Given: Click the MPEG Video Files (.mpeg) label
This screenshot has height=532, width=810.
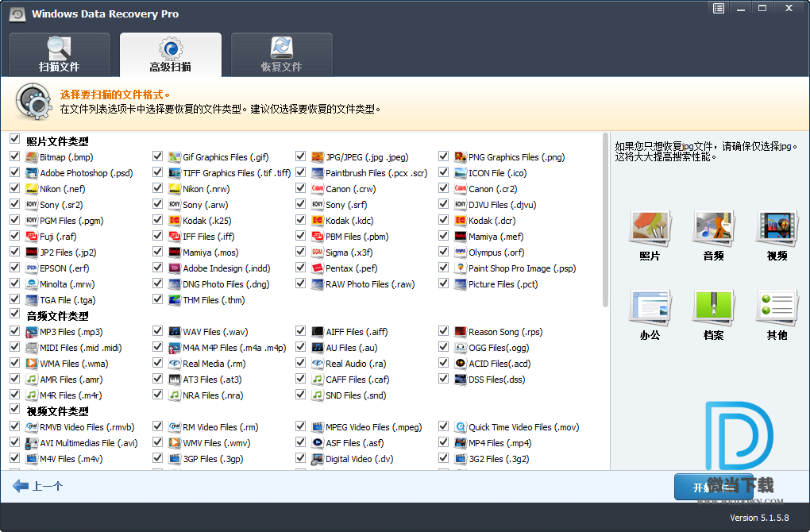Looking at the screenshot, I should [373, 428].
